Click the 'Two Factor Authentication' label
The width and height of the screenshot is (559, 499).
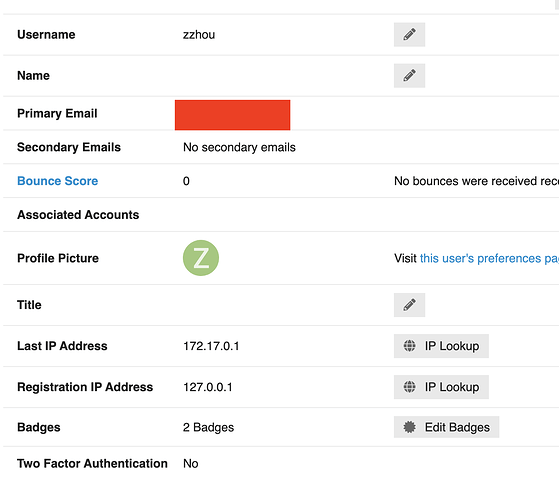coord(92,464)
